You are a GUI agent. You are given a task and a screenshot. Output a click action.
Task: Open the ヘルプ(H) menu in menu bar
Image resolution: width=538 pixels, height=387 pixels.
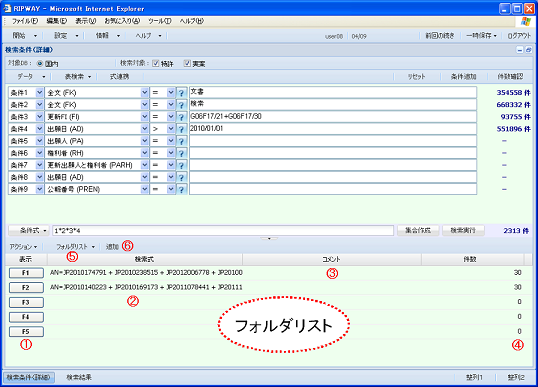(191, 21)
